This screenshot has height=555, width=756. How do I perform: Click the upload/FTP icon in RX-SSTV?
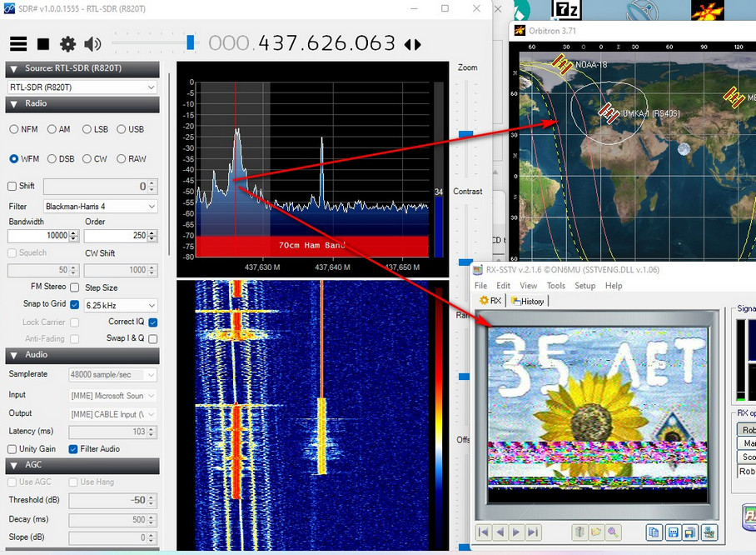point(709,532)
